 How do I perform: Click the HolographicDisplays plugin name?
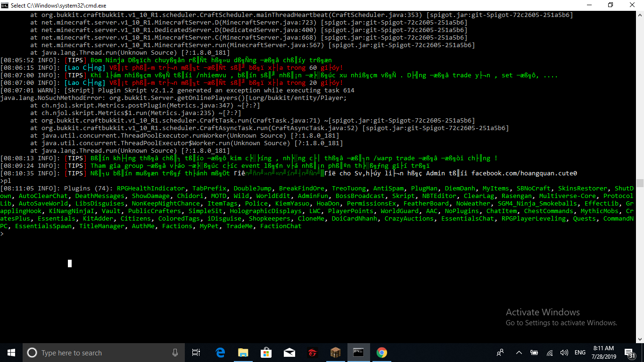point(266,211)
